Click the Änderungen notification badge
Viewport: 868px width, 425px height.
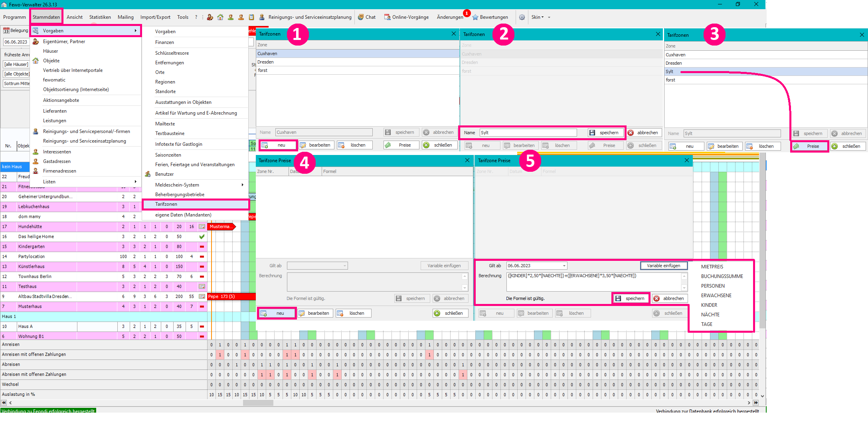pos(467,13)
